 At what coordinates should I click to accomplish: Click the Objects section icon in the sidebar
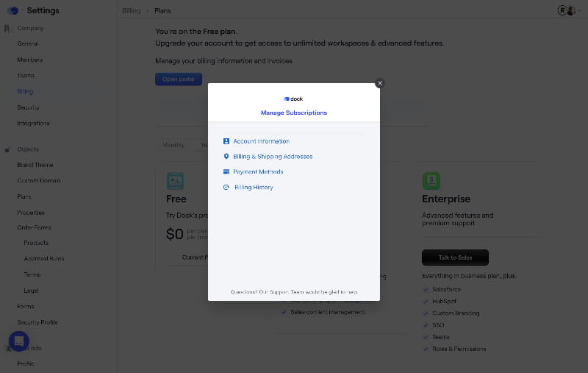click(x=7, y=149)
